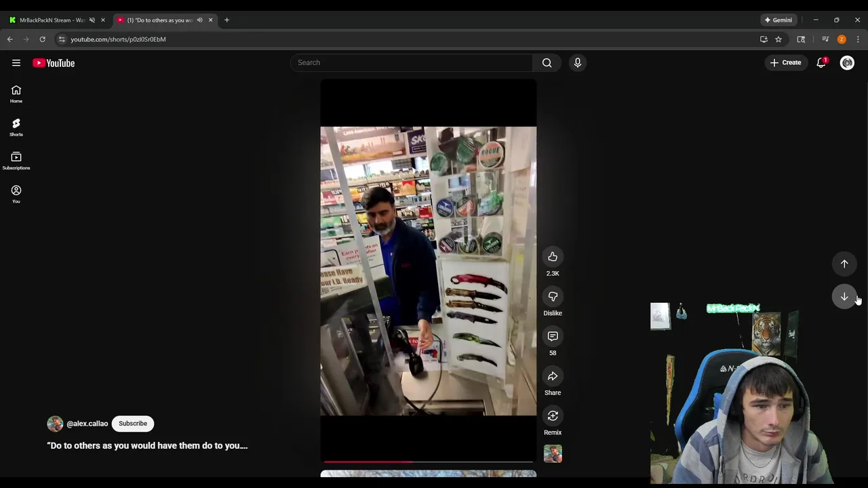Screen dimensions: 868x488
Task: Close the YouTube Shorts tab
Action: click(210, 20)
